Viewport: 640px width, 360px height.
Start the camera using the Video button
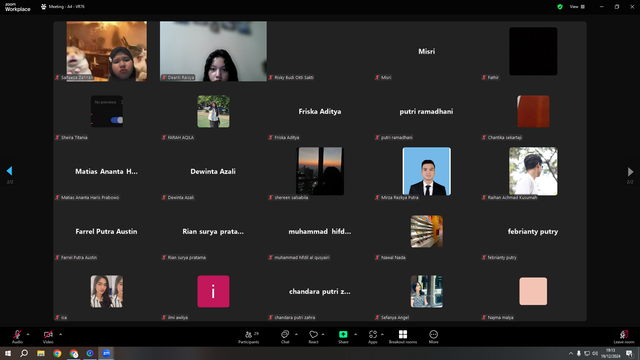click(x=48, y=337)
